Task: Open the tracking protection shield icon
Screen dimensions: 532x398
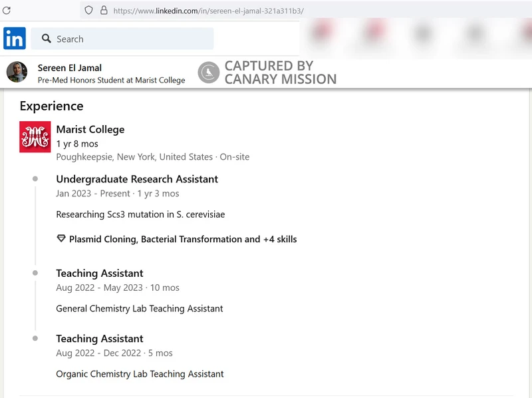Action: click(x=88, y=11)
